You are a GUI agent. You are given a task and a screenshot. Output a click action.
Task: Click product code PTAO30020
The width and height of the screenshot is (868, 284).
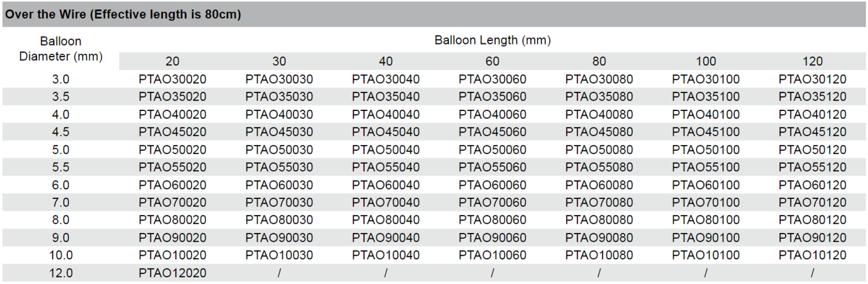pyautogui.click(x=172, y=79)
